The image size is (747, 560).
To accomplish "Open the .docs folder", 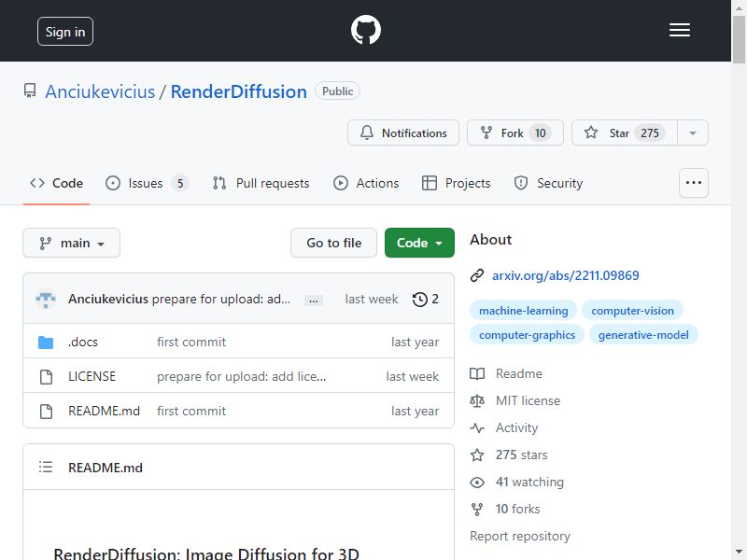I will [x=83, y=342].
